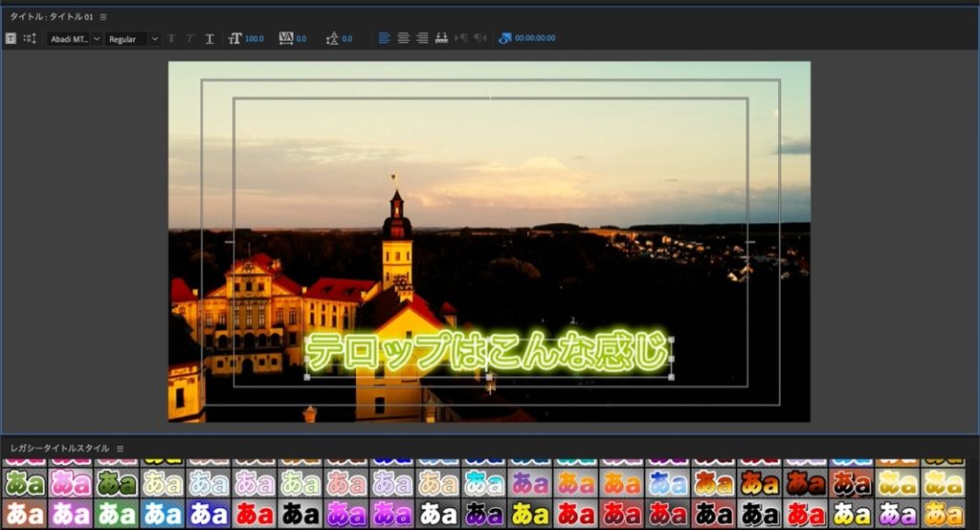
Task: Click the font size icon showing 100.0
Action: pyautogui.click(x=234, y=39)
